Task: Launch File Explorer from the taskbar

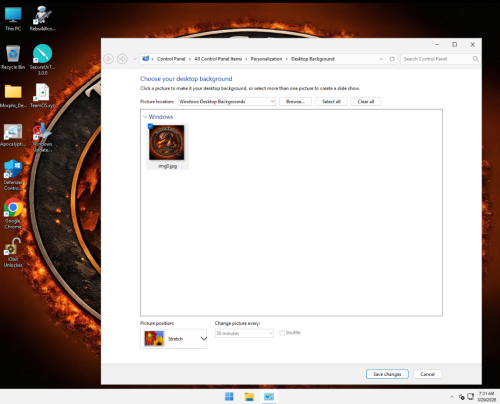Action: pyautogui.click(x=249, y=397)
